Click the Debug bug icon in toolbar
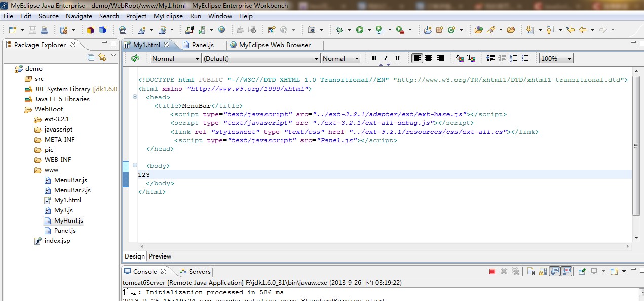The image size is (644, 301). [x=339, y=30]
